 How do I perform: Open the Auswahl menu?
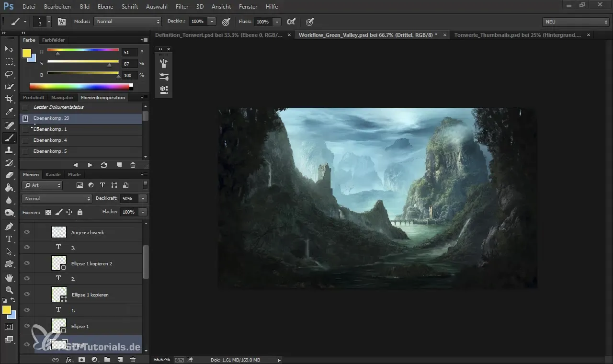point(157,7)
